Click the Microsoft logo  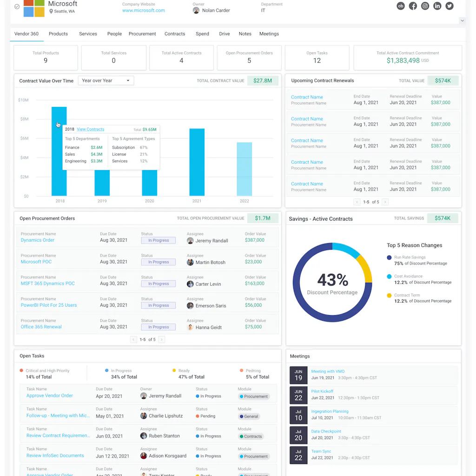pyautogui.click(x=34, y=7)
